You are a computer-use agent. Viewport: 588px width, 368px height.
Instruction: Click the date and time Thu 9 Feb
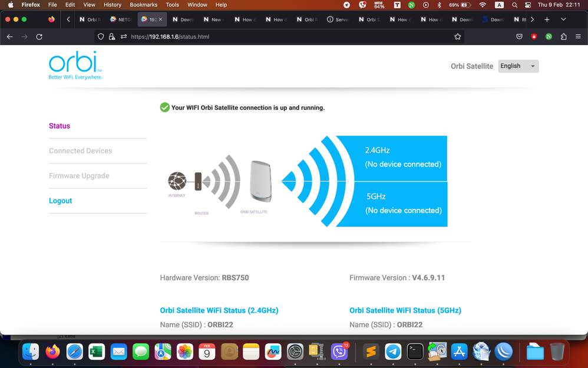[559, 5]
